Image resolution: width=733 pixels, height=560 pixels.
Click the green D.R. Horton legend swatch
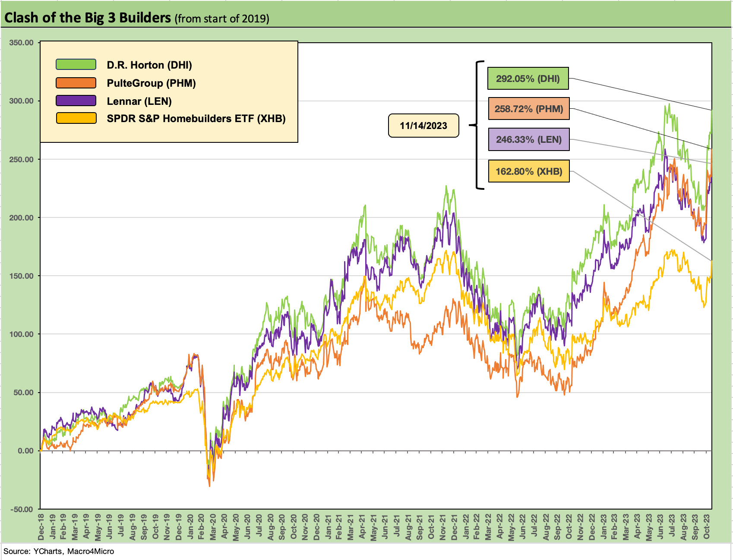76,65
